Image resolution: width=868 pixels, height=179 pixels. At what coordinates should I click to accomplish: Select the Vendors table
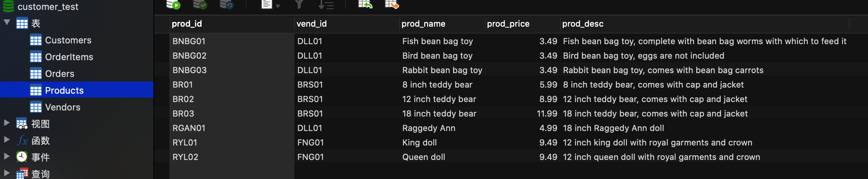pyautogui.click(x=63, y=107)
